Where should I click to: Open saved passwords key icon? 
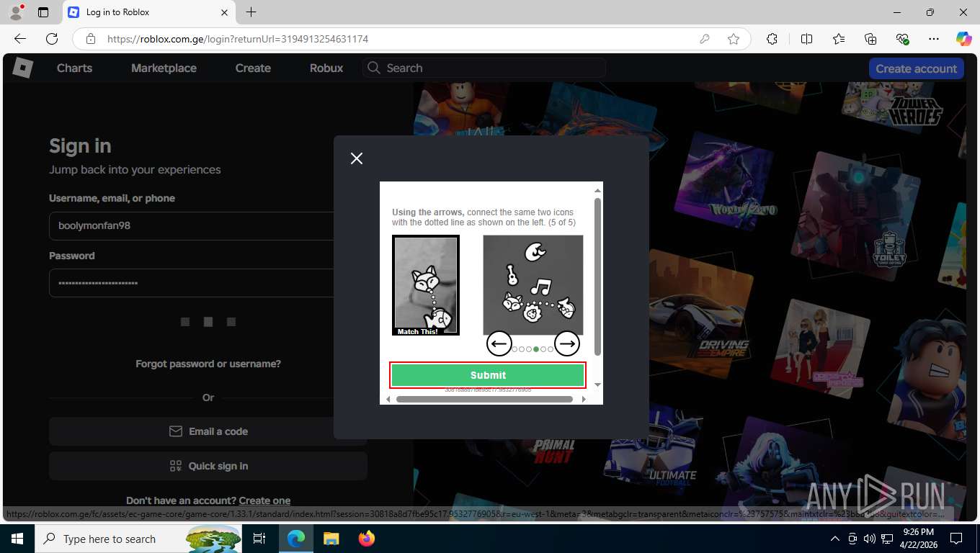pyautogui.click(x=705, y=39)
